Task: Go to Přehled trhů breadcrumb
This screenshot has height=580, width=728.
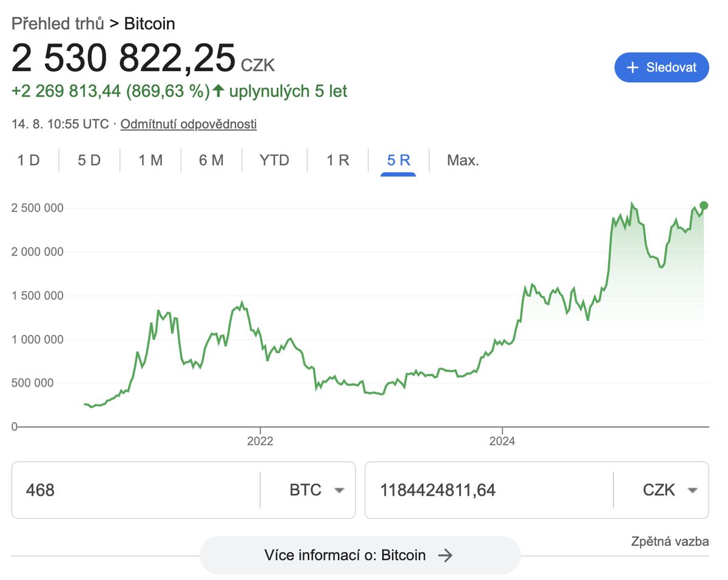Action: [x=58, y=24]
